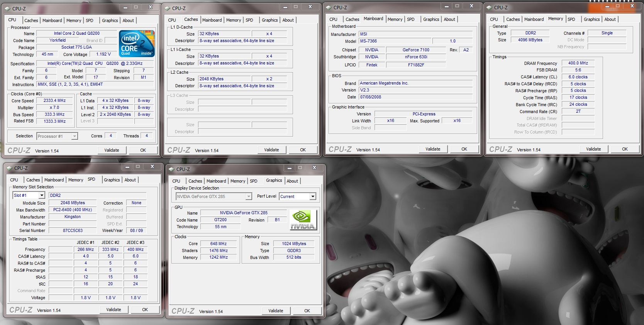This screenshot has height=325, width=644.
Task: Switch to the CPU tab in the Caches tab window
Action: [x=172, y=20]
